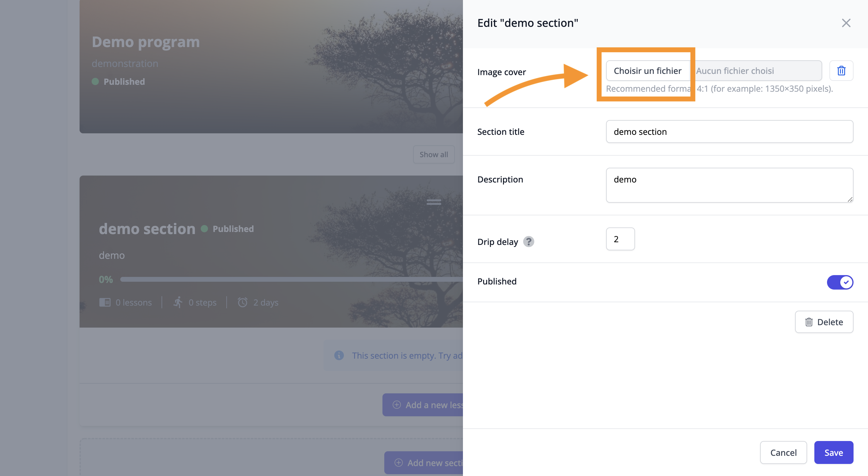Click the Demo program title
Screen dimensions: 868x476
[146, 42]
